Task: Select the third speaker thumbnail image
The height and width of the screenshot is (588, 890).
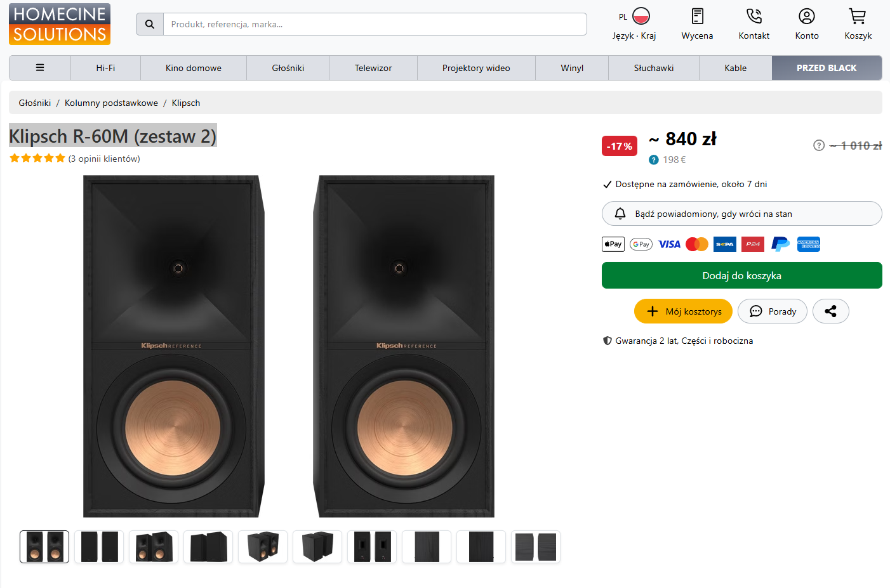Action: click(x=154, y=547)
